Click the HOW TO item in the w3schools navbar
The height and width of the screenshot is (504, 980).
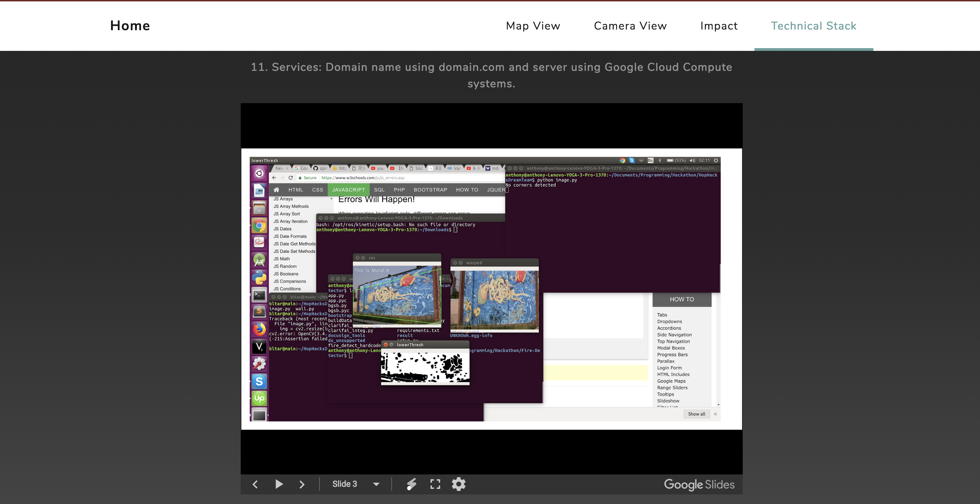point(467,190)
